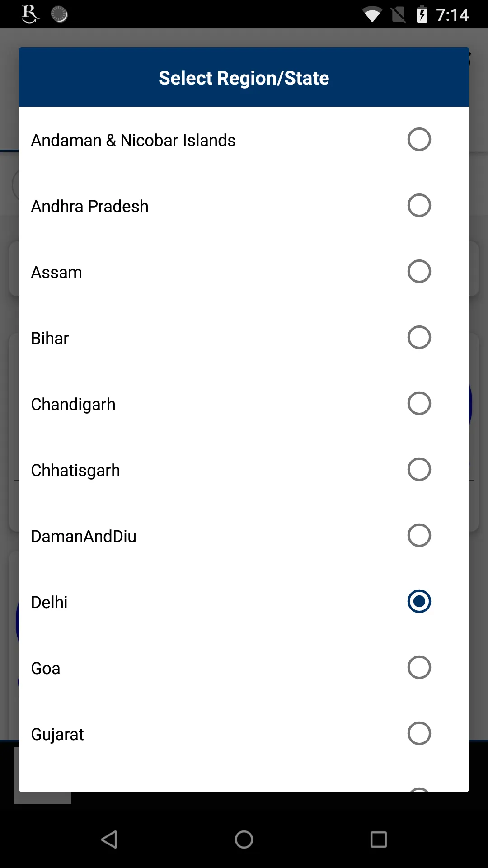Screen dimensions: 488x868
Task: Tap the charging battery indicator
Action: (422, 14)
